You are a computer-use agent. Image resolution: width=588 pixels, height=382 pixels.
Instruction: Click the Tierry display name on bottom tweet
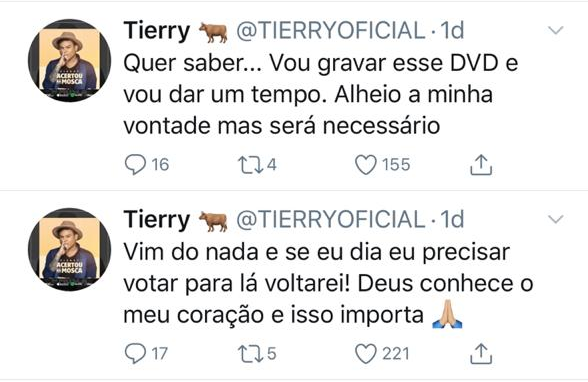157,220
